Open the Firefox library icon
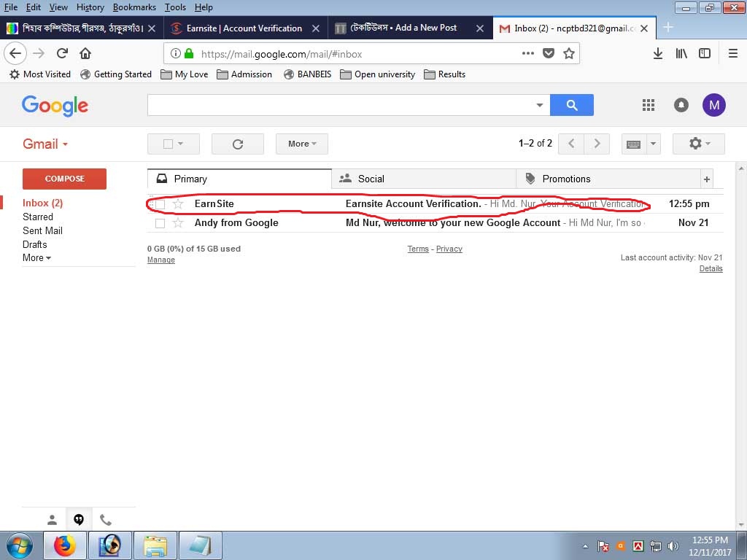The height and width of the screenshot is (560, 747). click(x=681, y=53)
